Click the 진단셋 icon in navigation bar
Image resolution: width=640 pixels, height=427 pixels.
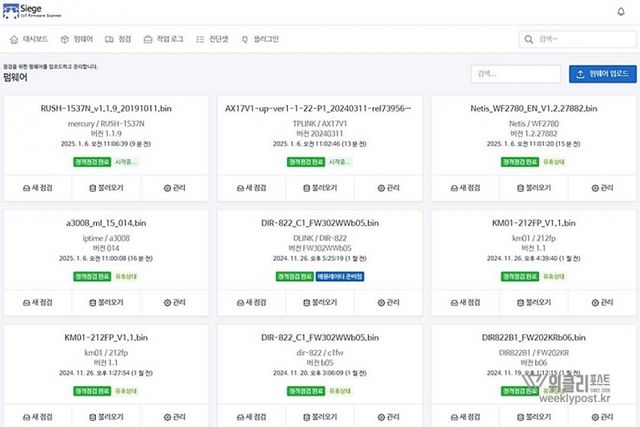(198, 39)
